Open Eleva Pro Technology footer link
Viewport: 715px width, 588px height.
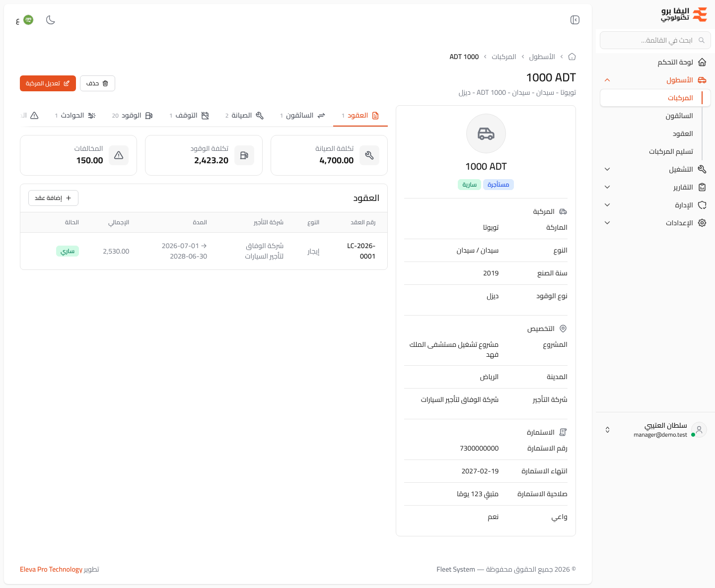pos(51,569)
